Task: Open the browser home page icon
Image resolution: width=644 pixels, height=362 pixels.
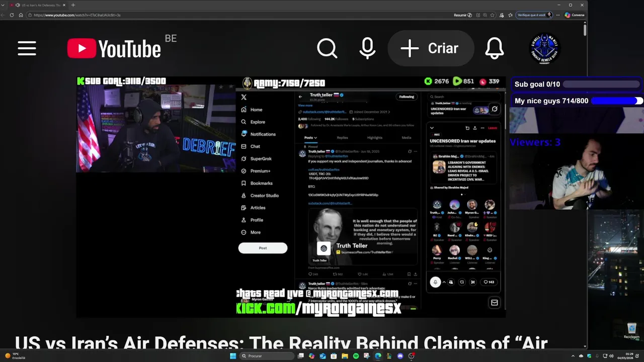Action: (21, 15)
